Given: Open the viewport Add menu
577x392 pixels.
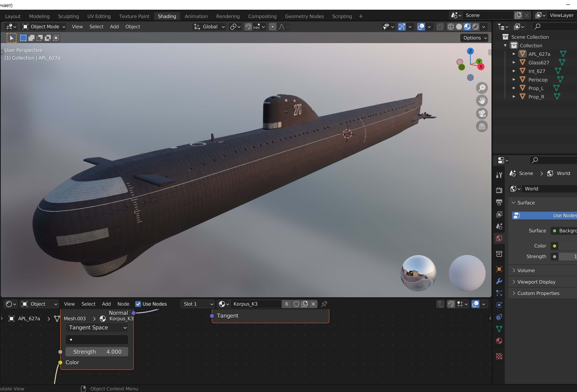Looking at the screenshot, I should point(114,27).
